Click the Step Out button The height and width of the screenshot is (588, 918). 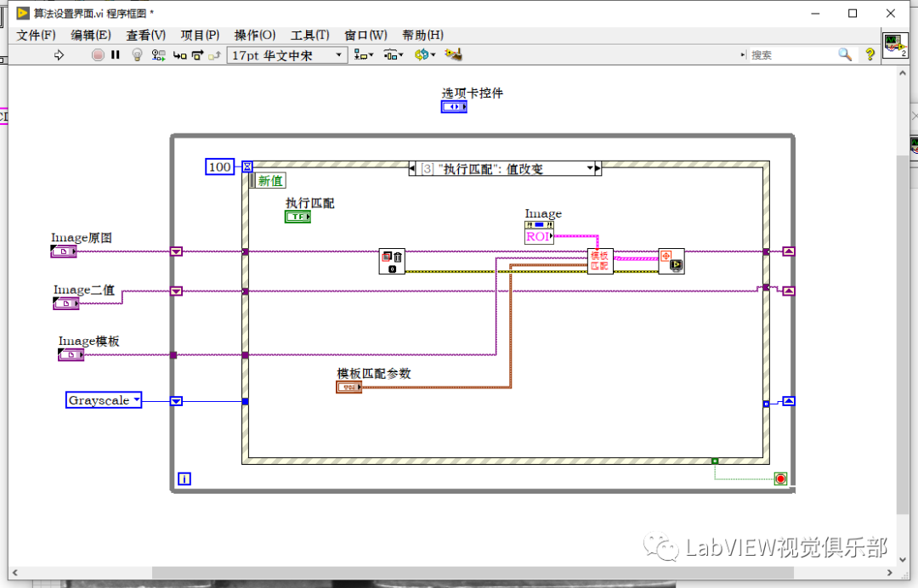point(214,55)
